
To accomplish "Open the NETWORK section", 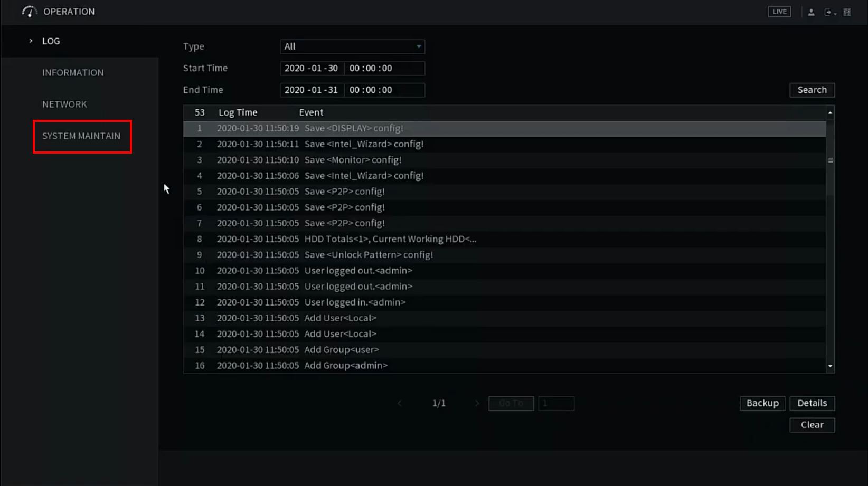I will (x=64, y=104).
